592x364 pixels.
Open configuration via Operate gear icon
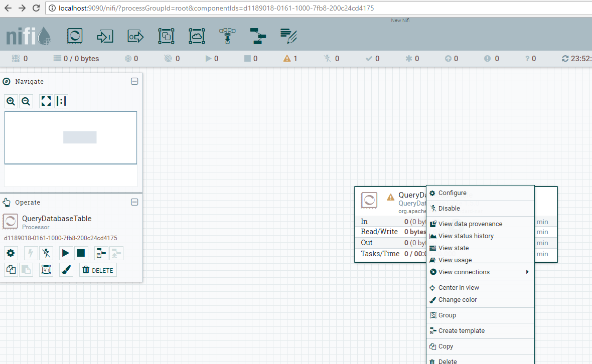(x=11, y=253)
